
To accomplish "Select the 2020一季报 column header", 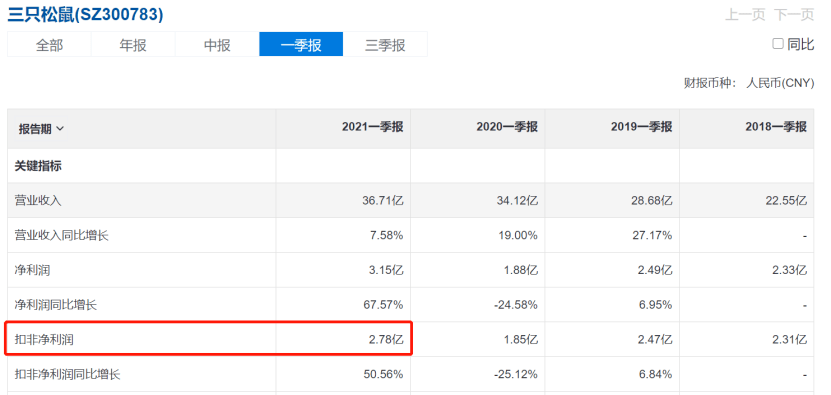I will pyautogui.click(x=507, y=127).
